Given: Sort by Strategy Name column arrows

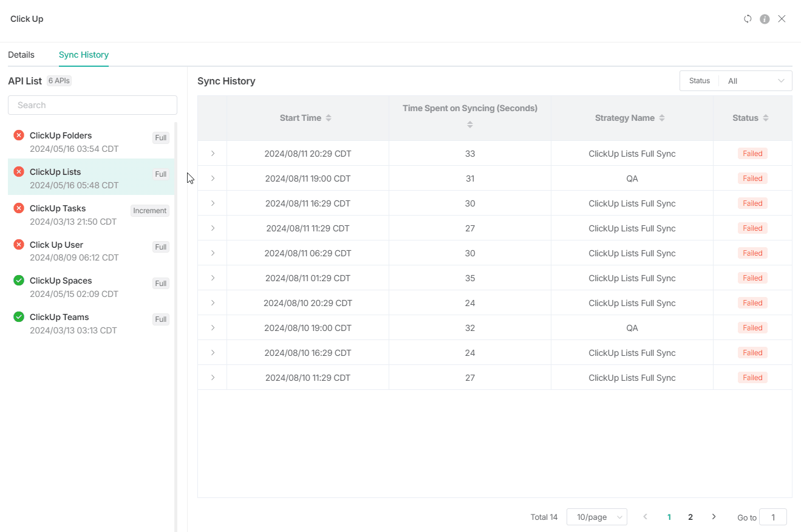Looking at the screenshot, I should (661, 118).
